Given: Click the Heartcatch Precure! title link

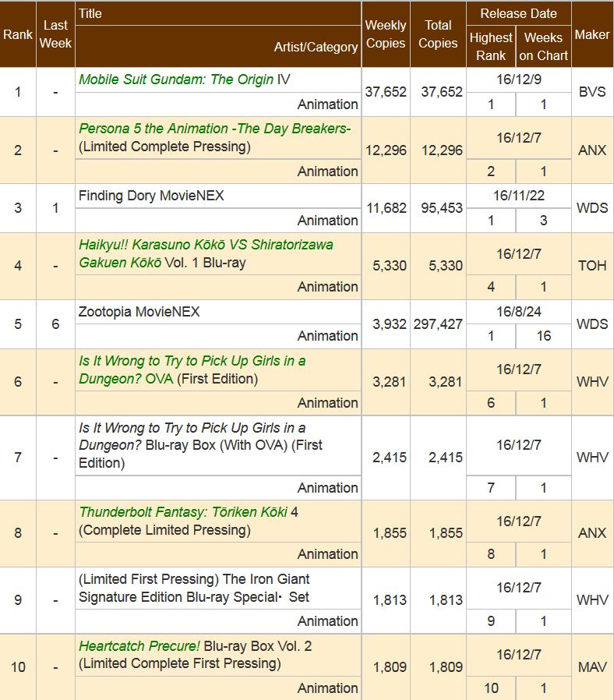Looking at the screenshot, I should [139, 646].
